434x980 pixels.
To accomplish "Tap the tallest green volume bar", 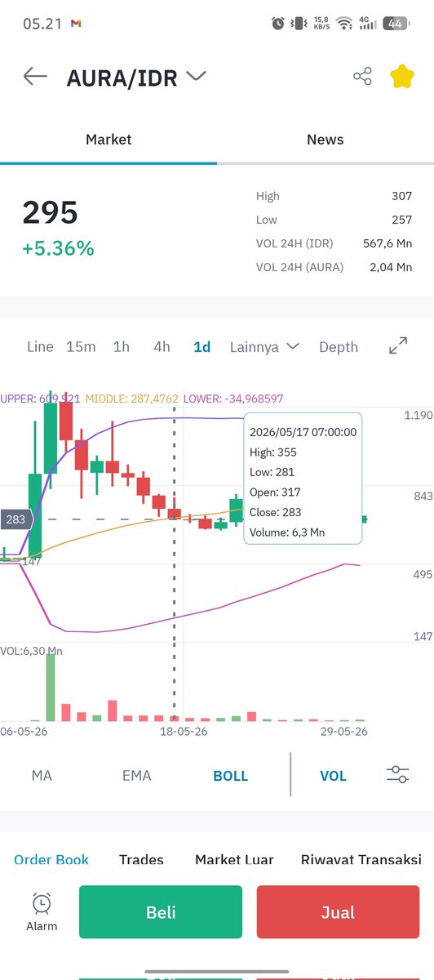I will coord(51,687).
